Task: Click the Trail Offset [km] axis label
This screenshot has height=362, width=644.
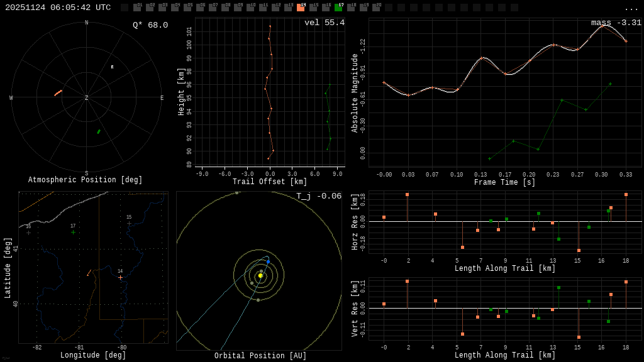Action: pyautogui.click(x=269, y=182)
